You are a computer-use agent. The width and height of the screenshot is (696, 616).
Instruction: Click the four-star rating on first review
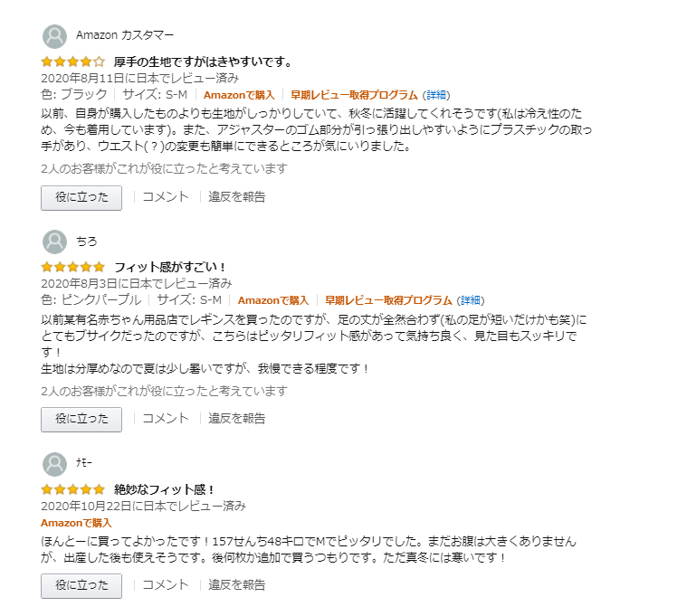pos(72,62)
